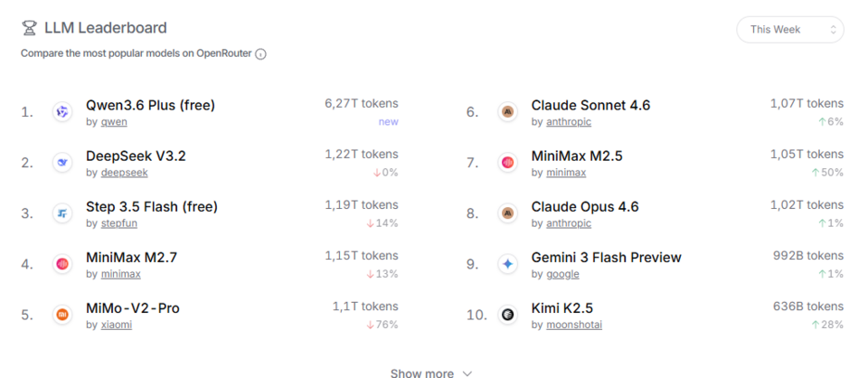
Task: Click the MiMo-V2-Pro Xiaomi logo icon
Action: [62, 315]
